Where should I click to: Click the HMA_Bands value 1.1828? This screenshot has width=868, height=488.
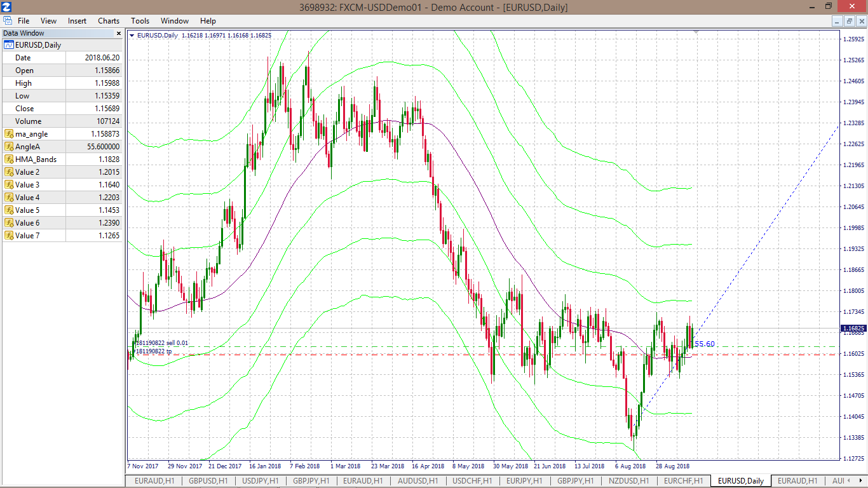tap(109, 159)
